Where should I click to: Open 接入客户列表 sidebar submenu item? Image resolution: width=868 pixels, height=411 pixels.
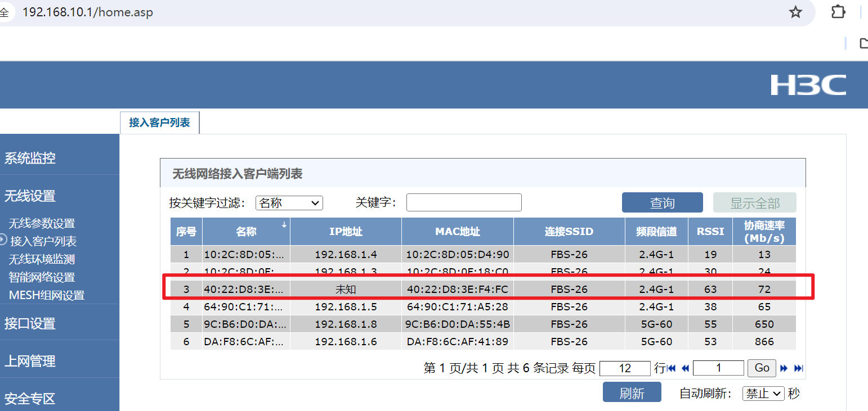[x=43, y=241]
